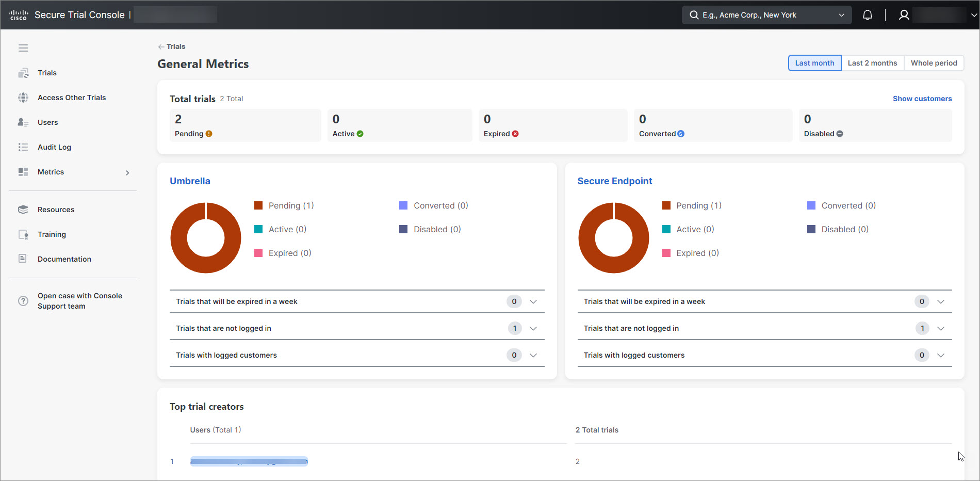The height and width of the screenshot is (481, 980).
Task: Open the user profile icon
Action: (x=904, y=15)
